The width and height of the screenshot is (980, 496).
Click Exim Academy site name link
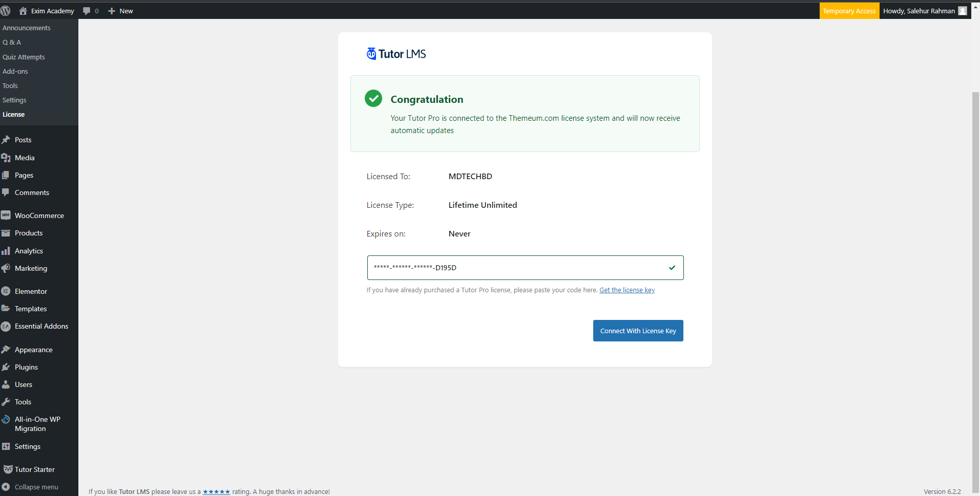(52, 11)
